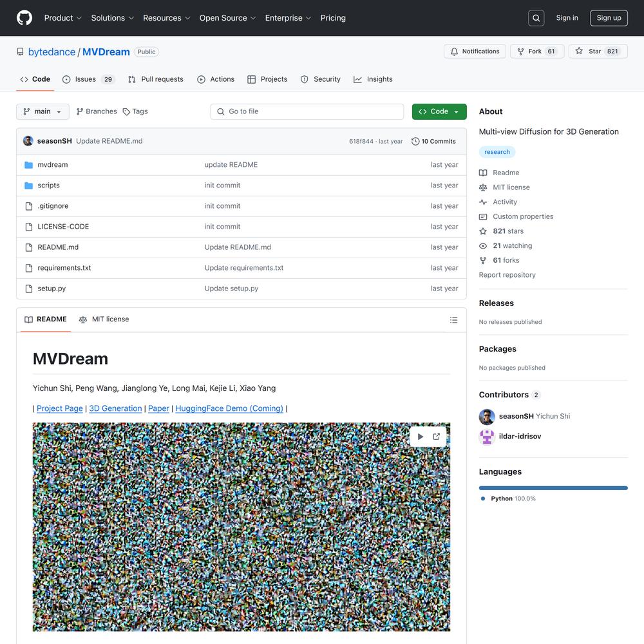
Task: Click the seasonSH avatar in commit row
Action: 28,141
